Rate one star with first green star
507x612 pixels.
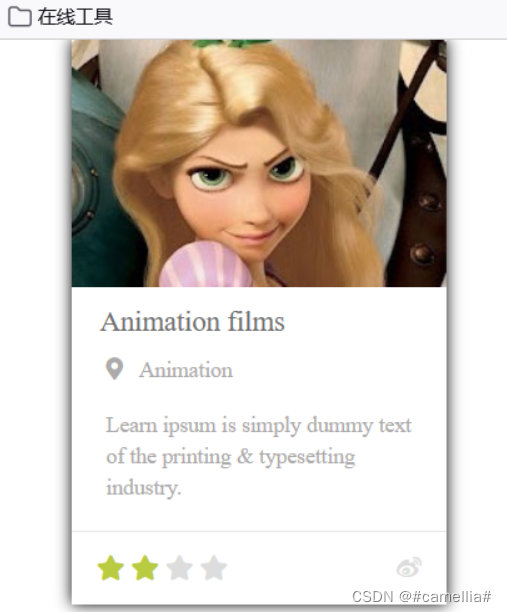110,568
